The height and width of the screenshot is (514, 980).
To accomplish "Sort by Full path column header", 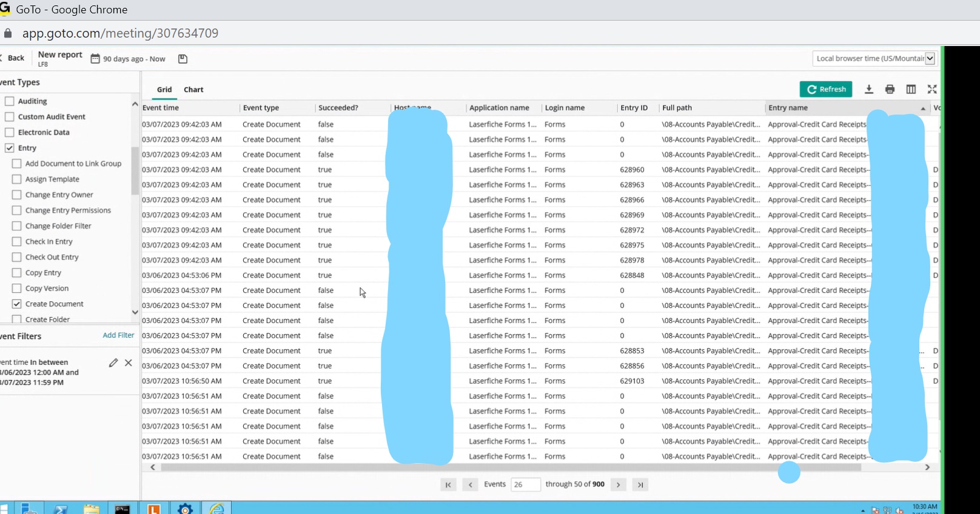I will coord(677,108).
